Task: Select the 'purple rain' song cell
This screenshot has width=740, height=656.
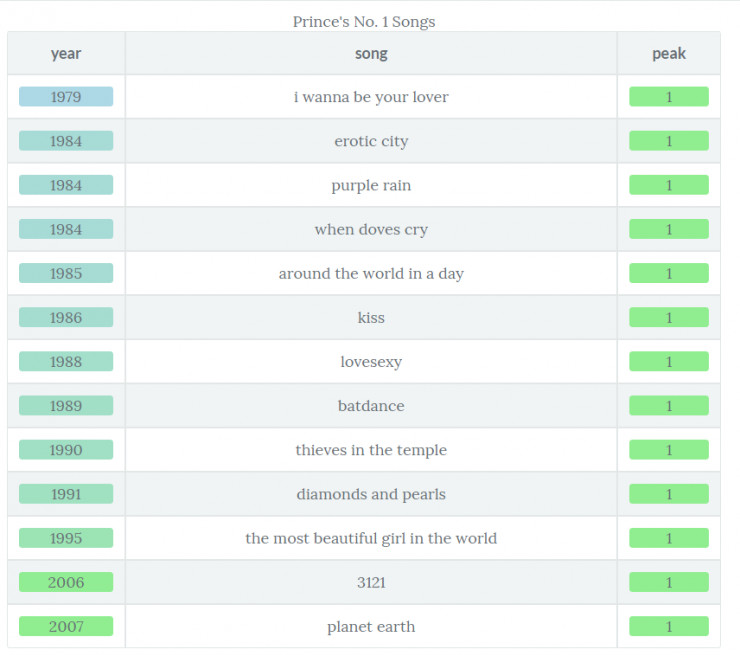Action: click(371, 186)
